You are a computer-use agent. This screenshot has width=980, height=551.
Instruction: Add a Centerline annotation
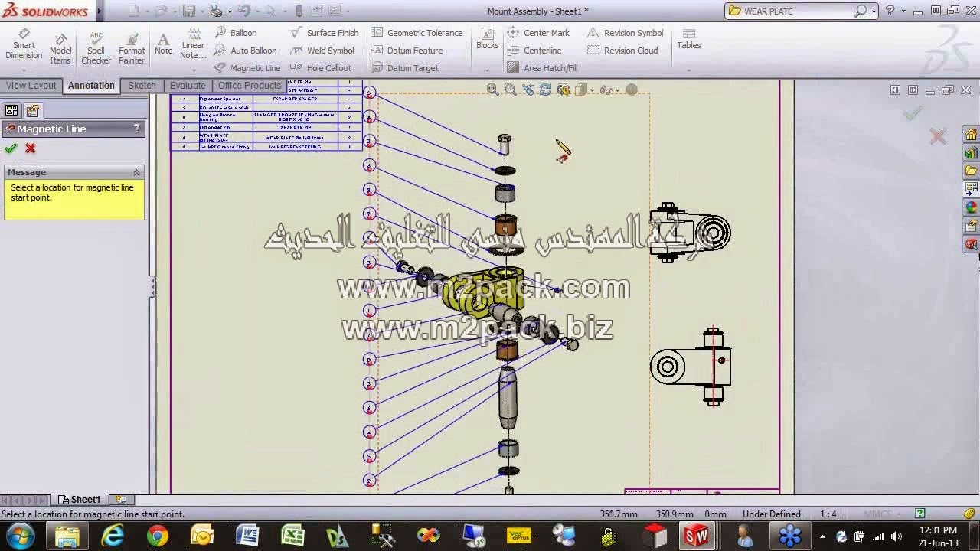[534, 51]
